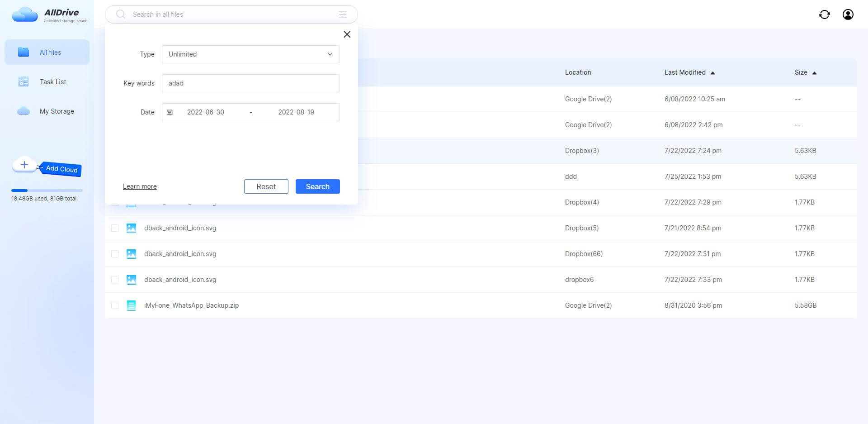Screen dimensions: 868x424
Task: Close the advanced search panel
Action: click(x=347, y=34)
